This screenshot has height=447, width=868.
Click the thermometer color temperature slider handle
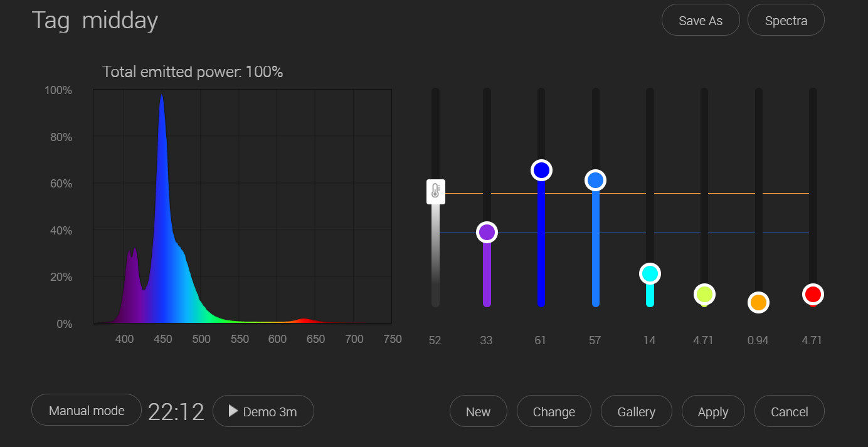pyautogui.click(x=436, y=192)
